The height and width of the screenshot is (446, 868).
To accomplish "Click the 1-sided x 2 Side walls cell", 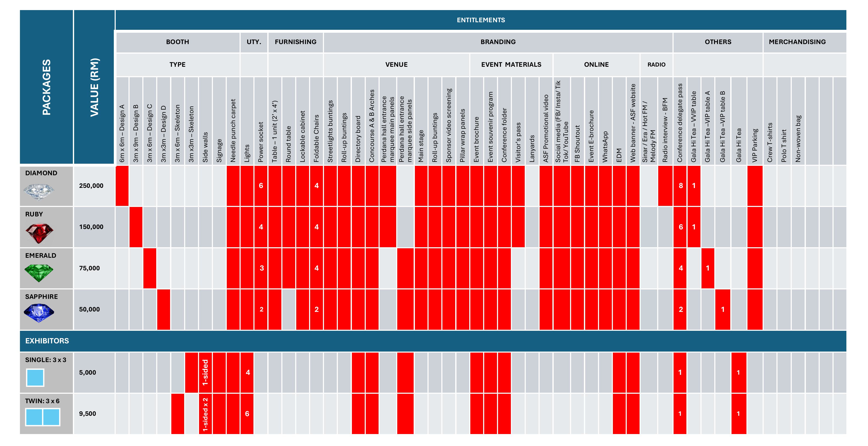I will tap(205, 414).
